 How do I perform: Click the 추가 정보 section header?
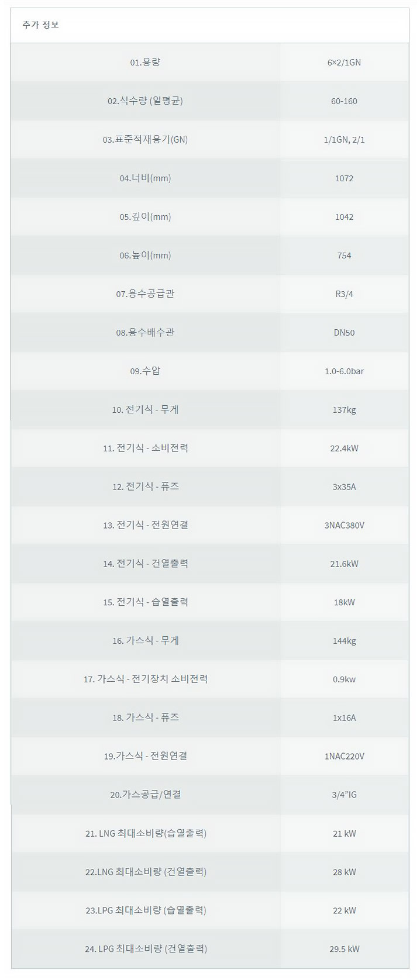pyautogui.click(x=40, y=25)
